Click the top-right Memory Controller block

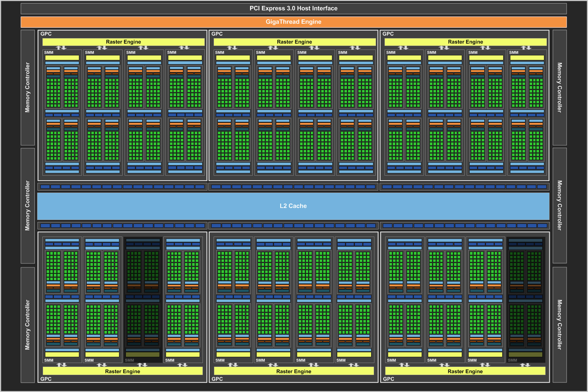[560, 87]
